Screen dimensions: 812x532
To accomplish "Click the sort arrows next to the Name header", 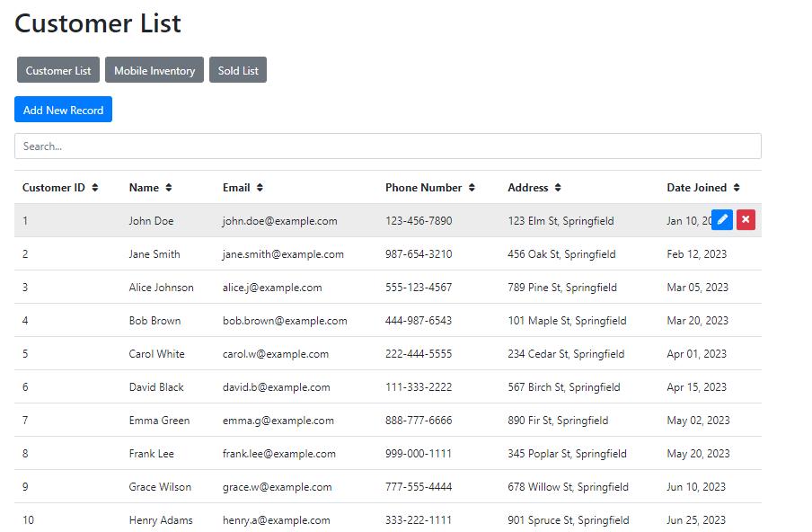I will click(x=169, y=188).
